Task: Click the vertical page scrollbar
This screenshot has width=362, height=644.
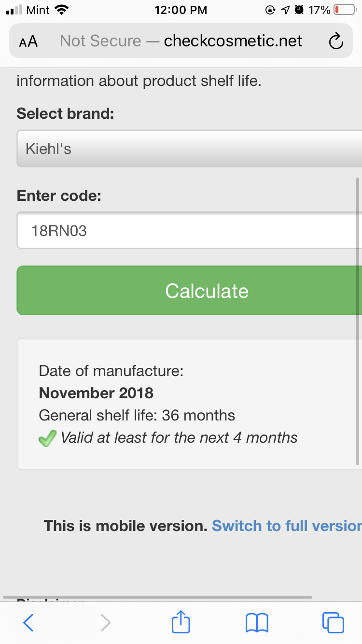Action: point(358,321)
